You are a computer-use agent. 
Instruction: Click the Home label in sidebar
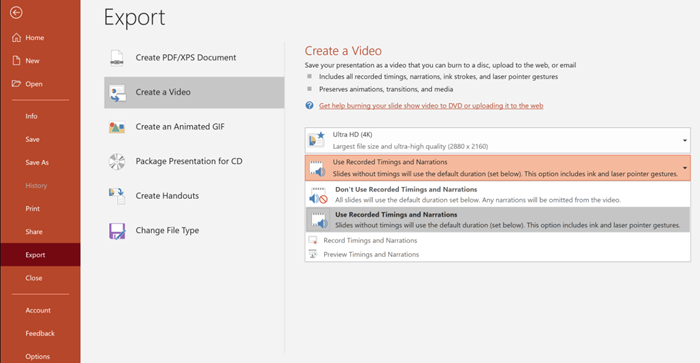click(x=35, y=38)
